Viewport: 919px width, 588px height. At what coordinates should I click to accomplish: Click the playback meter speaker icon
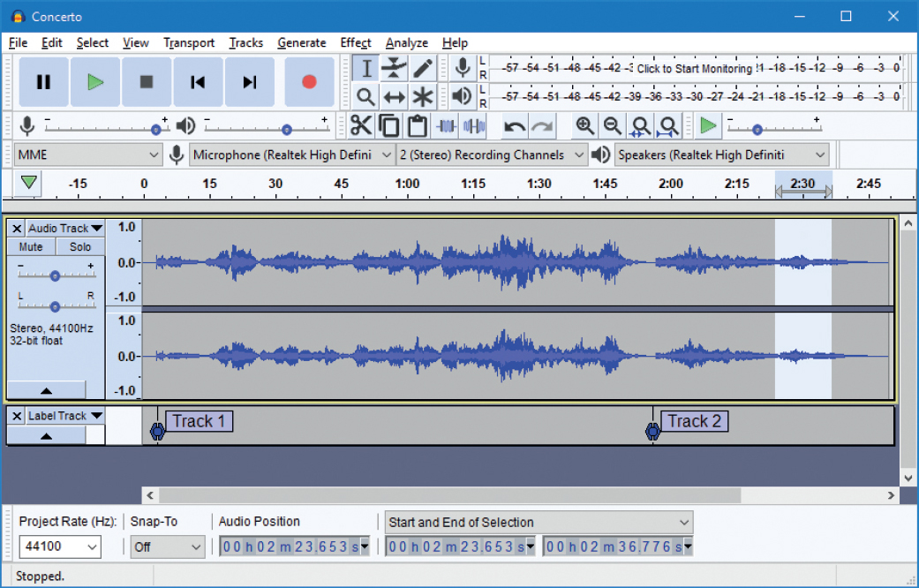tap(463, 97)
